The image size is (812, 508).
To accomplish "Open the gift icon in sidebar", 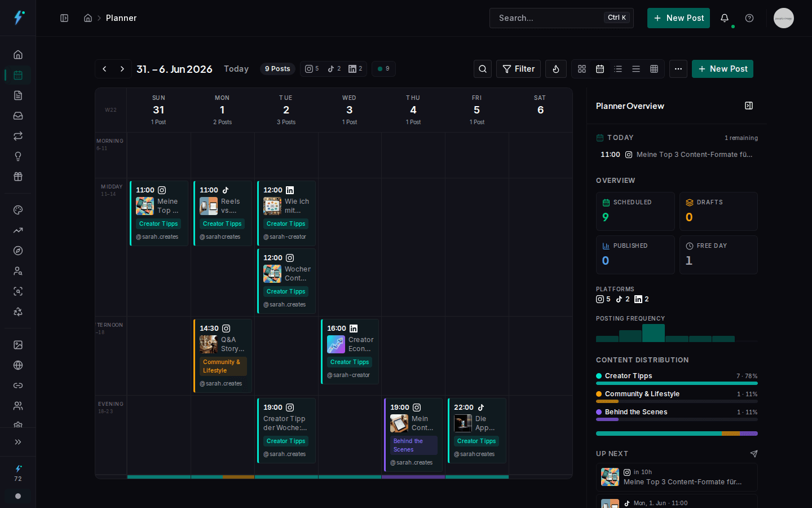I will coord(18,177).
